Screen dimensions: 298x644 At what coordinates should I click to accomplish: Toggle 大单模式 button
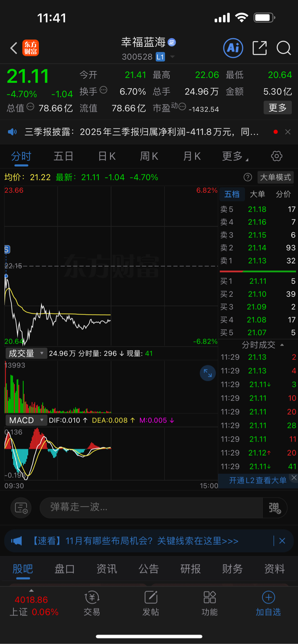[x=275, y=177]
